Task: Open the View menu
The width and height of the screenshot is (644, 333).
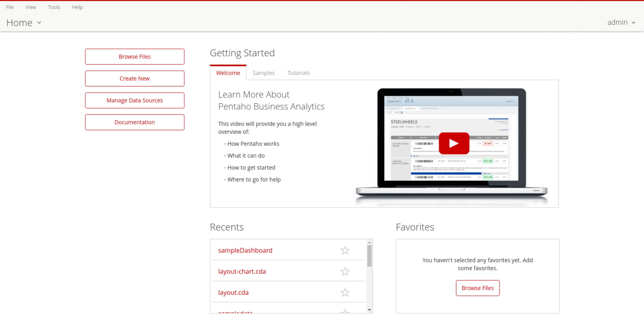Action: point(31,7)
